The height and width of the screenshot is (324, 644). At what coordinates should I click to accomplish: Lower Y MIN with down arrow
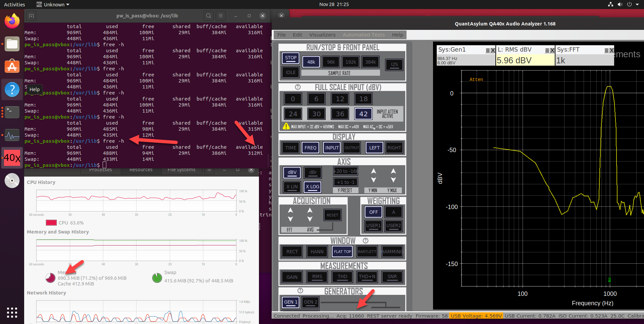[x=373, y=180]
